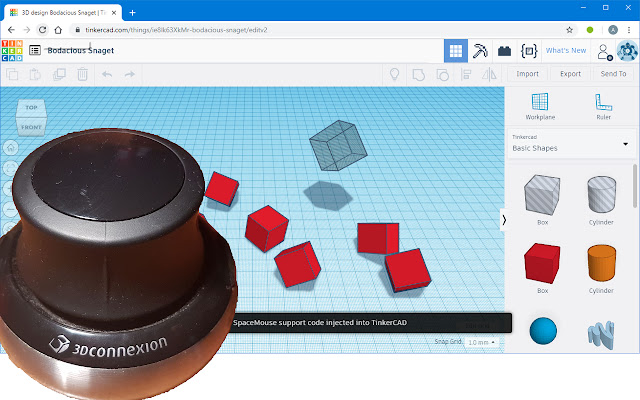
Task: Open Blocks pickaxe mode
Action: point(480,51)
